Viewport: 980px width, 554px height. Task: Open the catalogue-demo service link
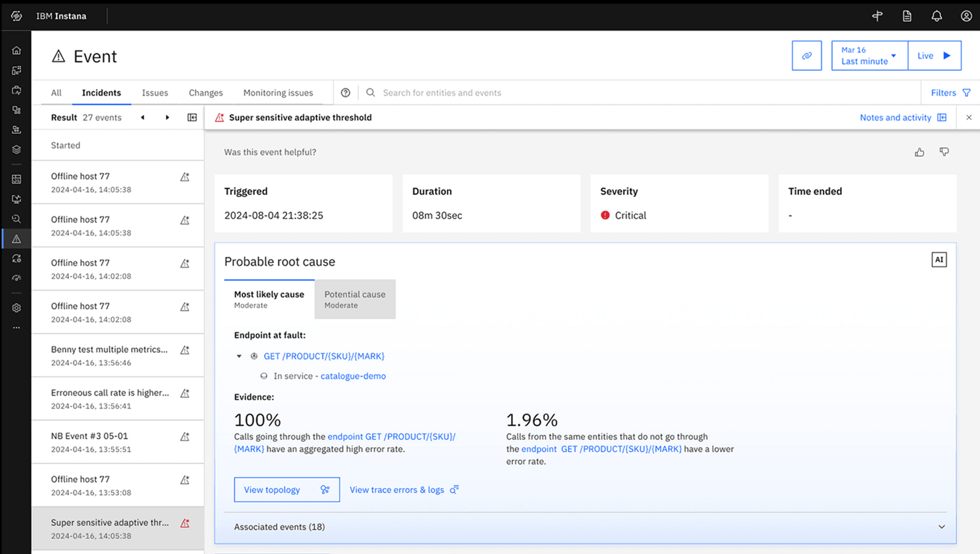tap(353, 376)
